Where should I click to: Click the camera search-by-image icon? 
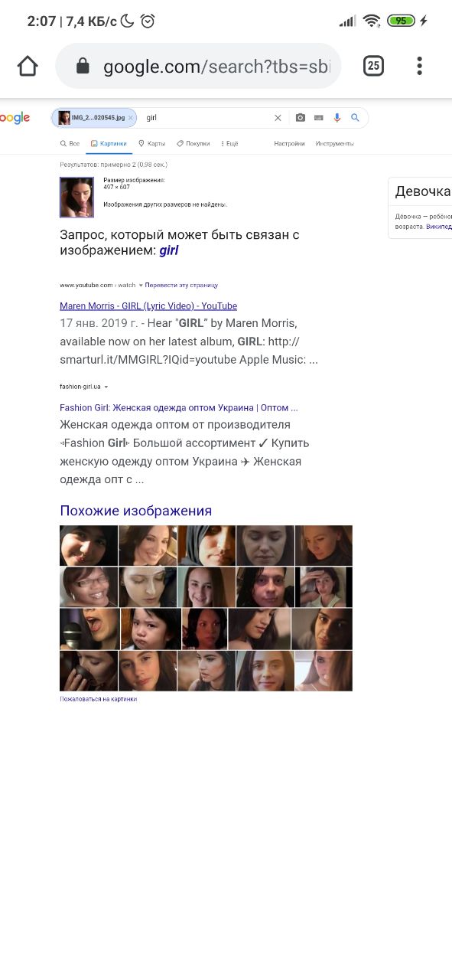[301, 118]
